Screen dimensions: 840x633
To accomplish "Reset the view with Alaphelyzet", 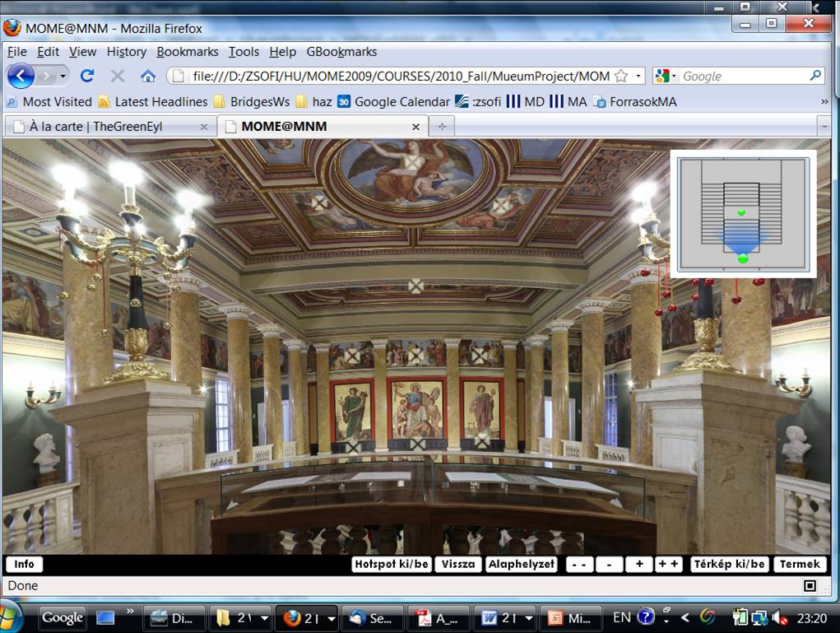I will 522,565.
